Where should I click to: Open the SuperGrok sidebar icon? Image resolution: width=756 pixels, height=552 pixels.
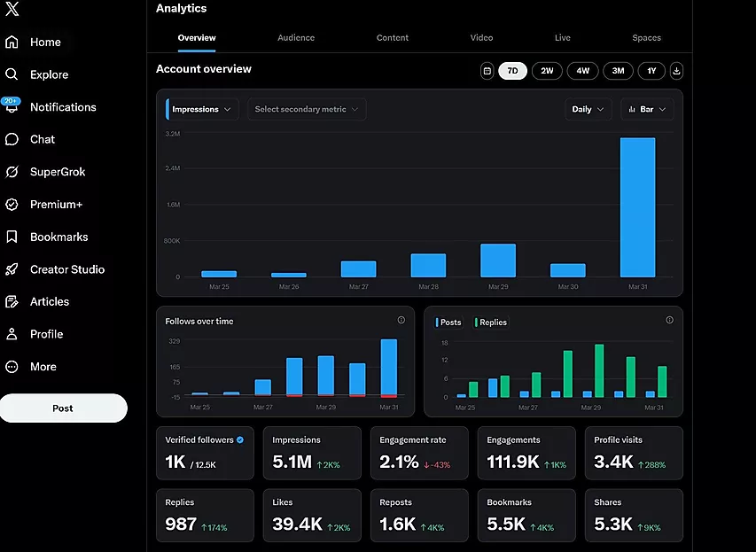tap(12, 172)
